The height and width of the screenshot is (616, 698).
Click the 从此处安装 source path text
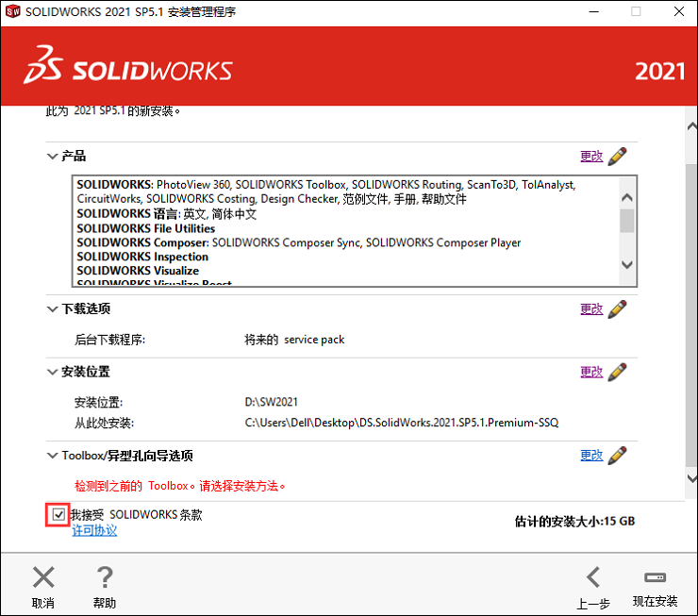coord(402,423)
